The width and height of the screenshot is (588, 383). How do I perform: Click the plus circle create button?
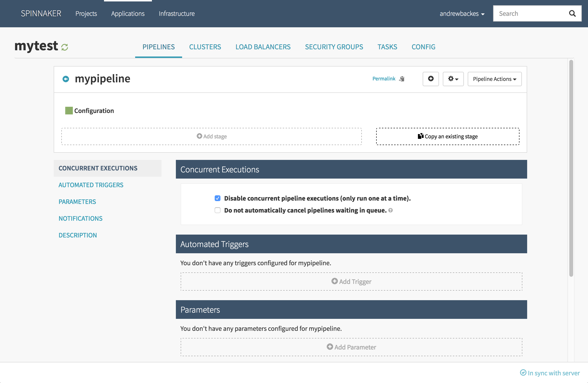431,79
